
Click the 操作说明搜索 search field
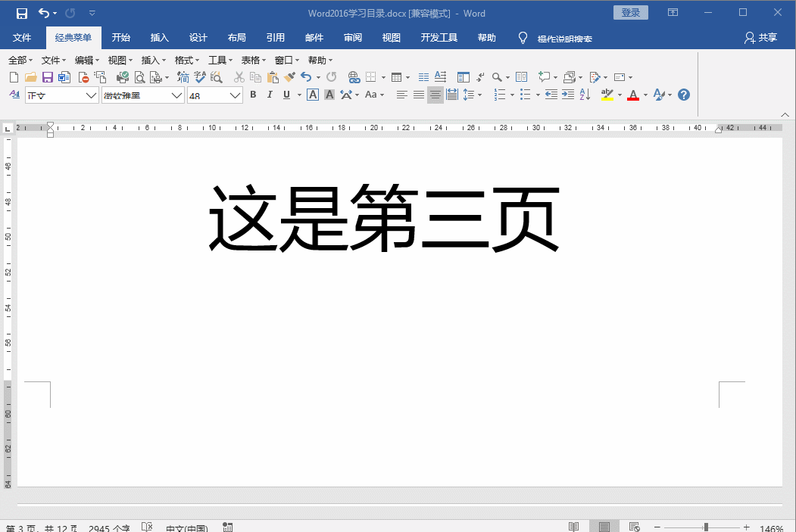[564, 39]
